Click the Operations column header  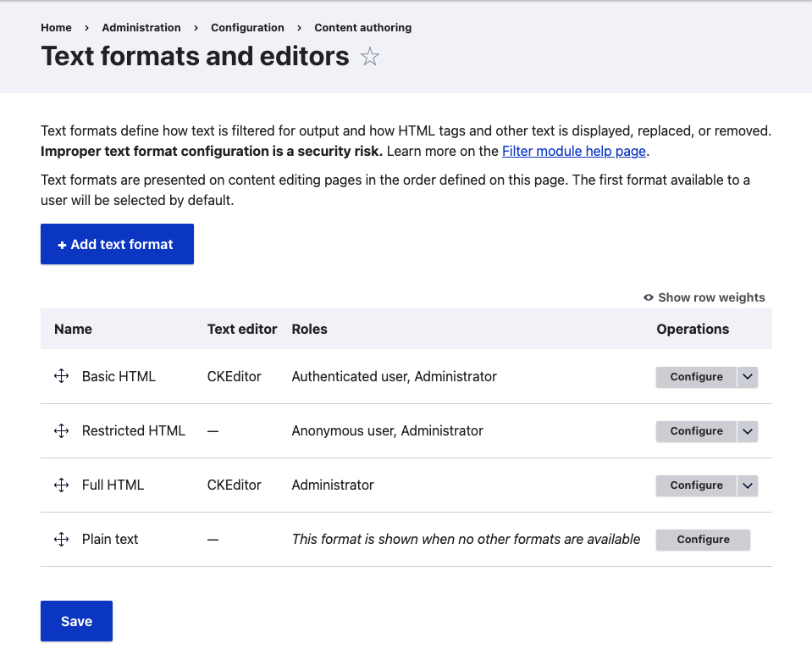tap(693, 329)
